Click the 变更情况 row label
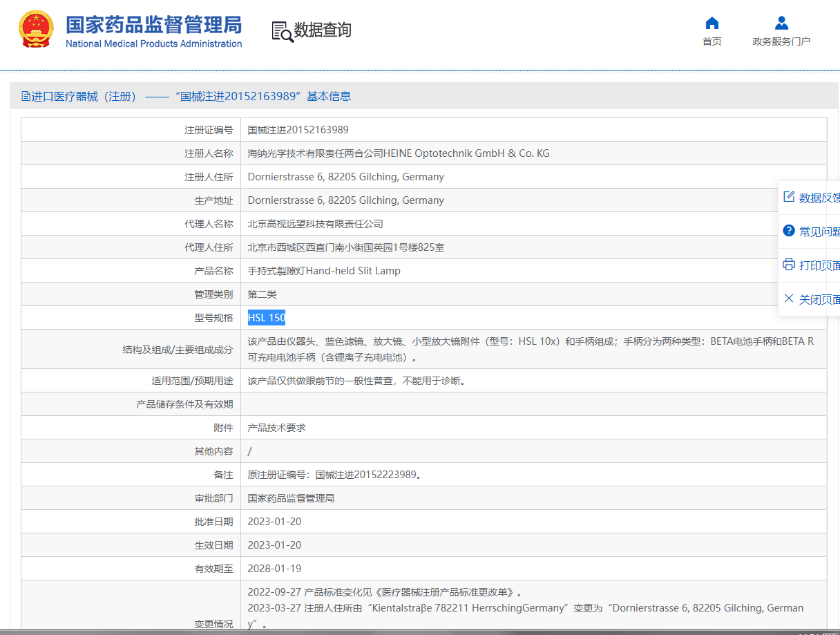The height and width of the screenshot is (635, 840). coord(213,624)
